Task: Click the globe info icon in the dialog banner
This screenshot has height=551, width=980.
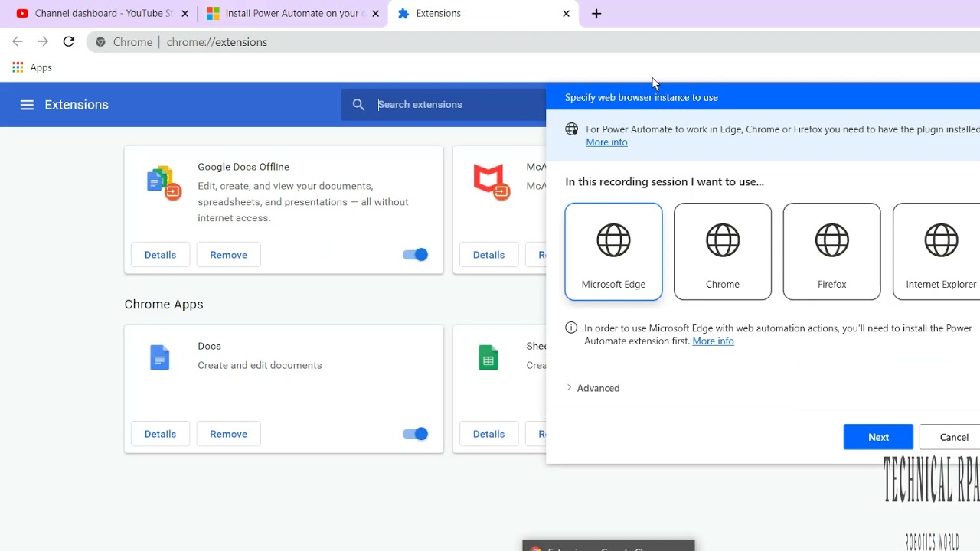Action: click(571, 129)
